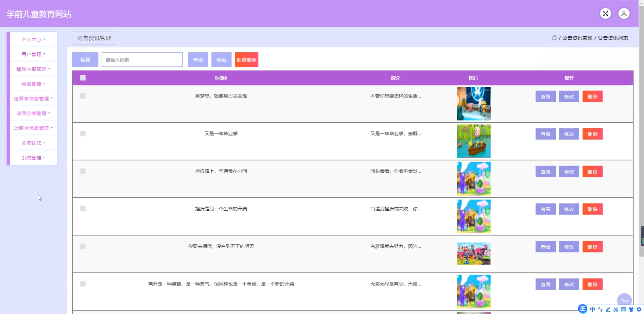Switch the IME Chinese/English mode 中 icon

[x=593, y=309]
